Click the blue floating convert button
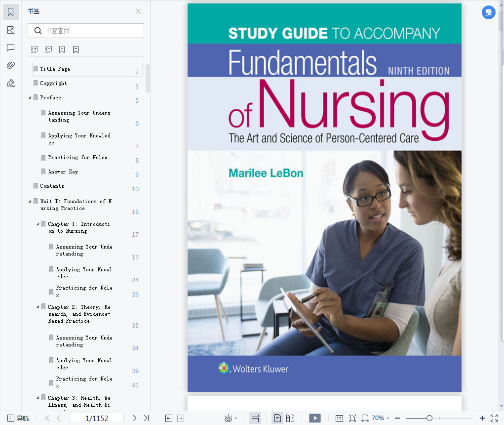Viewport: 504px width, 425px height. coord(488,12)
